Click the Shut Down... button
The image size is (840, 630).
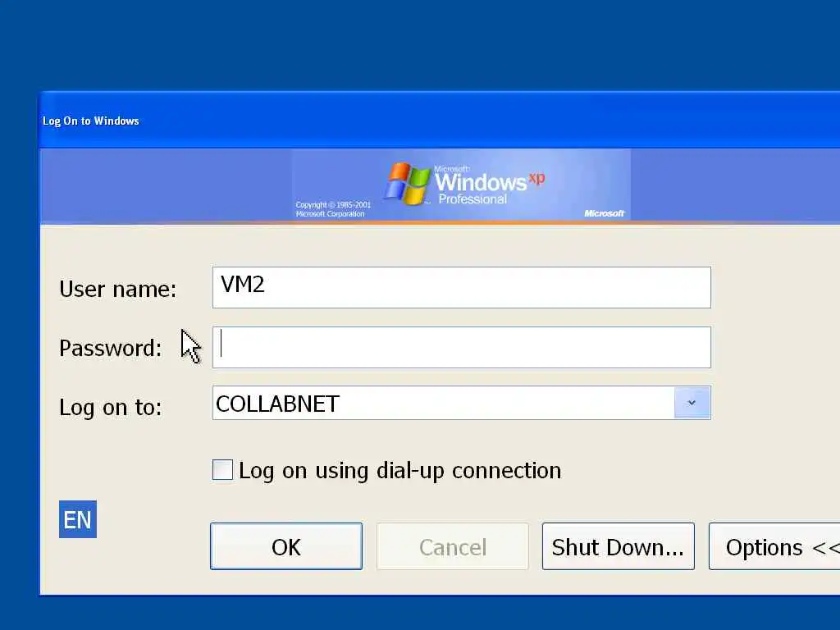[x=619, y=546]
